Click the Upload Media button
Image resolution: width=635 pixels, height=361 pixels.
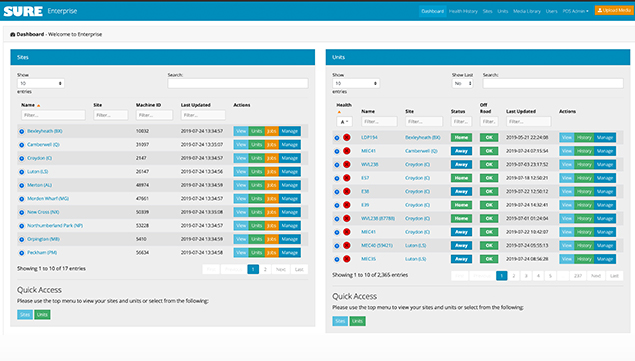614,10
